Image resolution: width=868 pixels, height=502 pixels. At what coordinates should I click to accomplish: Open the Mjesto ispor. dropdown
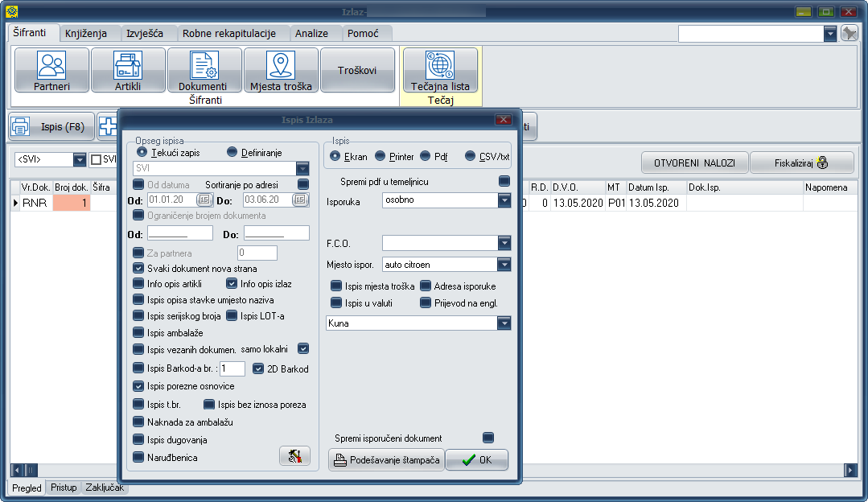(504, 264)
